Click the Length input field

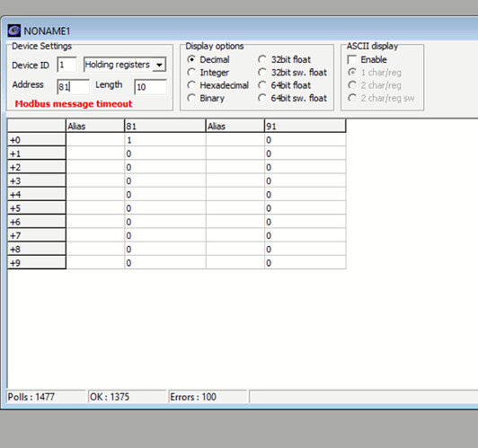pyautogui.click(x=150, y=87)
